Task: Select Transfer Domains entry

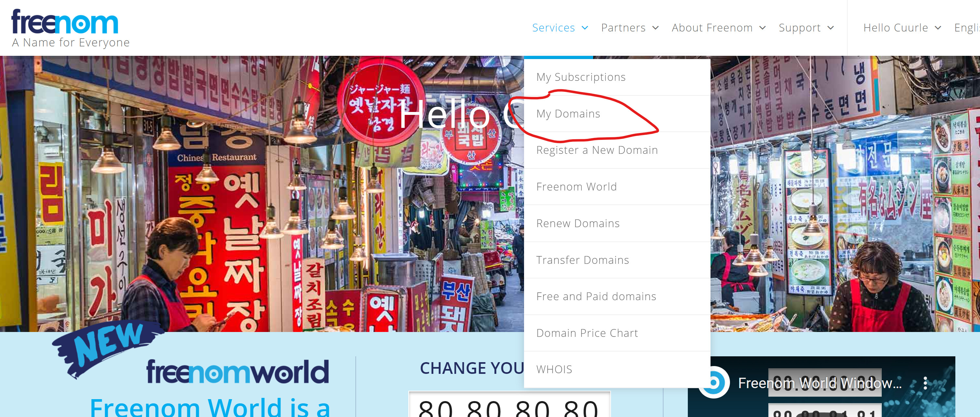Action: 617,260
